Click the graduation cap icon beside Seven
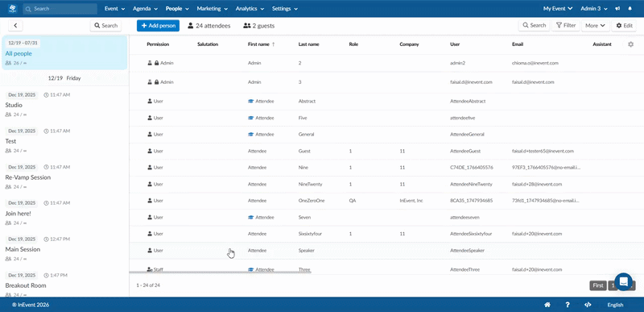644x312 pixels. click(251, 217)
